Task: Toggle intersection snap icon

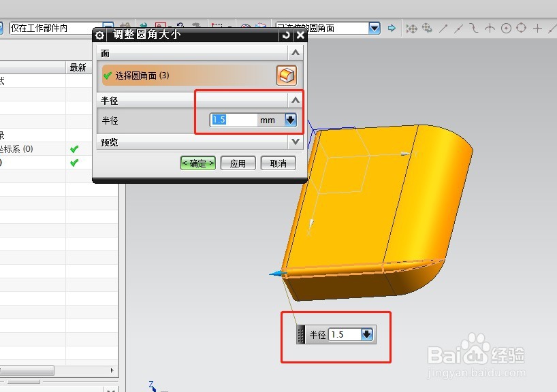Action: pos(490,28)
